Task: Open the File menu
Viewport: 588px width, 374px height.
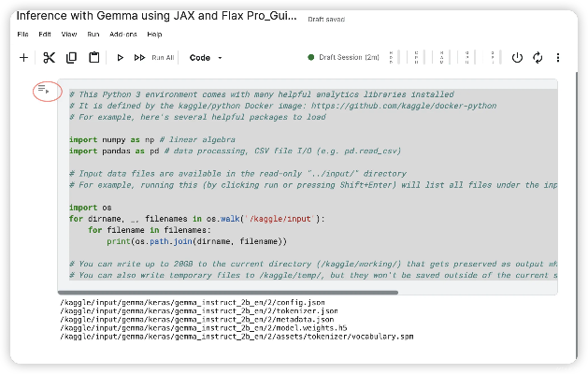Action: [x=22, y=34]
